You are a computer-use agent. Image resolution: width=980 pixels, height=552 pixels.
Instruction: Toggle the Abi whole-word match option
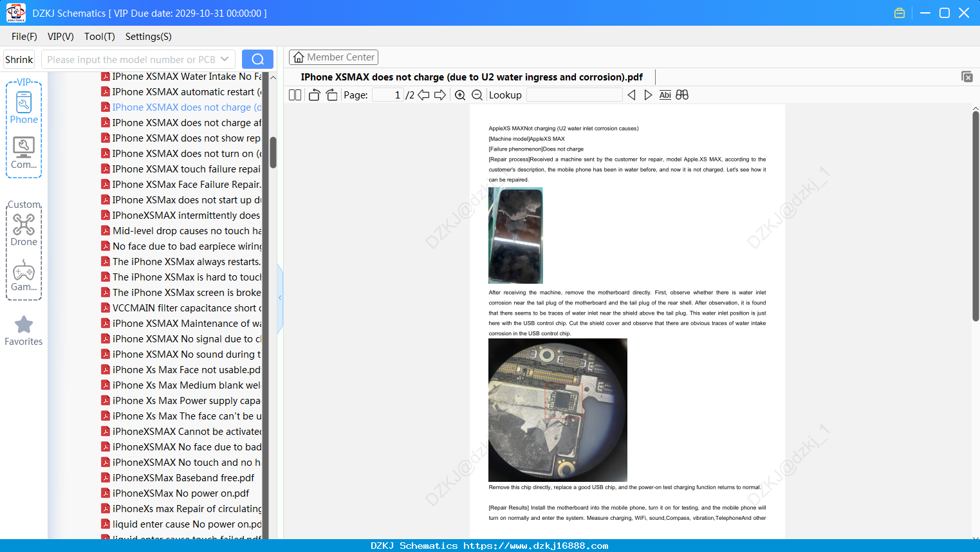click(665, 95)
